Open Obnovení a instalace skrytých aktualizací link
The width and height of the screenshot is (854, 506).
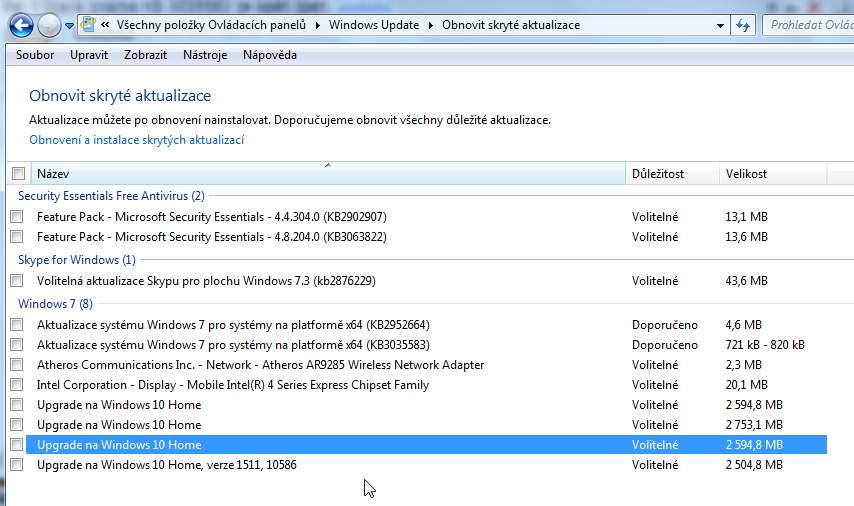point(137,140)
